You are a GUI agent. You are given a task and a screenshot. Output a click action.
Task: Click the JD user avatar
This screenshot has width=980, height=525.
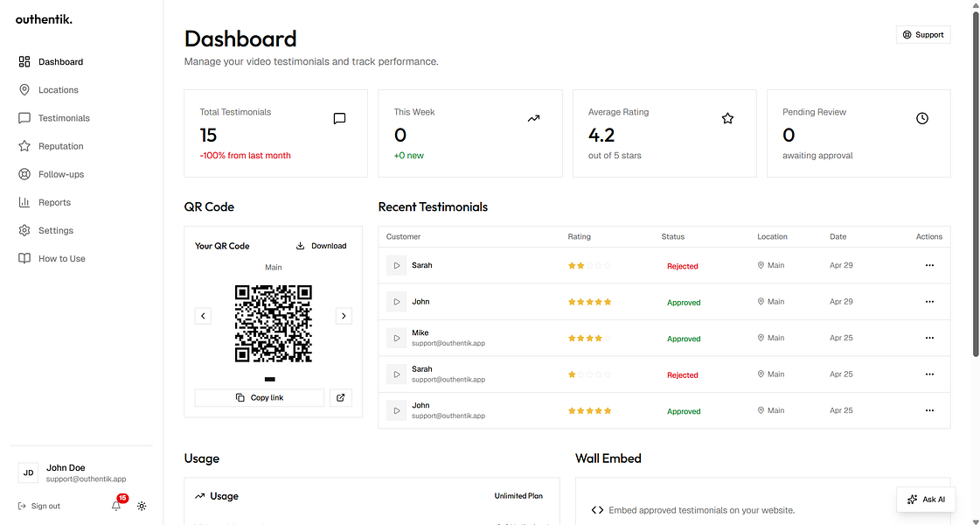[x=28, y=473]
